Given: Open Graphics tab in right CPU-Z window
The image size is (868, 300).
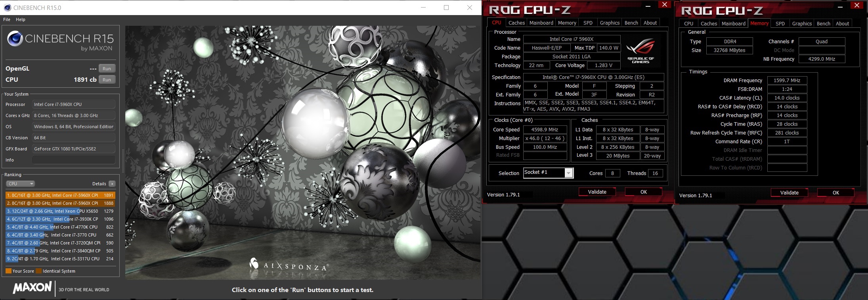Looking at the screenshot, I should [x=802, y=24].
